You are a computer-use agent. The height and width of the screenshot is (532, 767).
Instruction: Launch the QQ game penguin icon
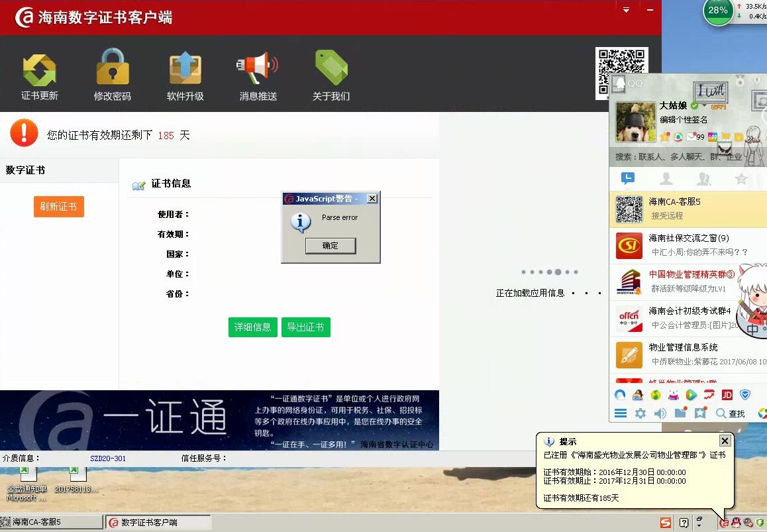[637, 395]
